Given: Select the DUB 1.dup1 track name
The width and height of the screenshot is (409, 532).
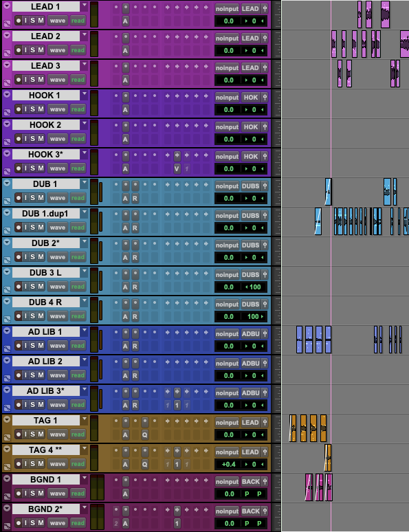Looking at the screenshot, I should (x=45, y=213).
